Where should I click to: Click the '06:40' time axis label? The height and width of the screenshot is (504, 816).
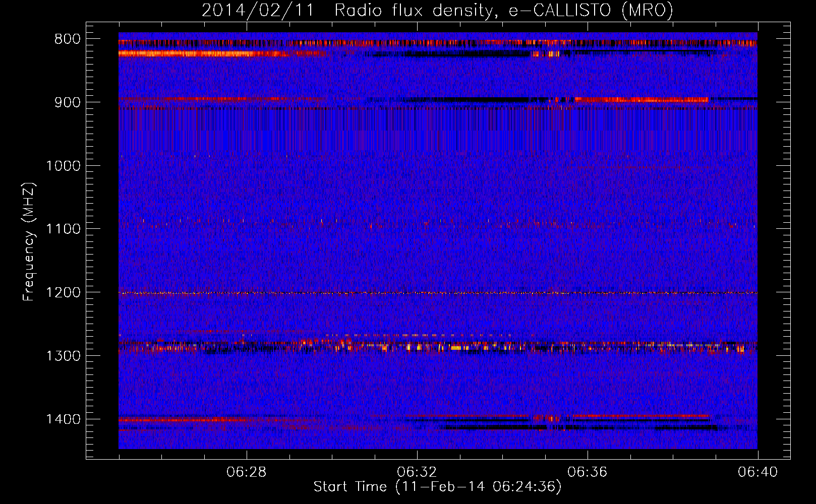758,472
